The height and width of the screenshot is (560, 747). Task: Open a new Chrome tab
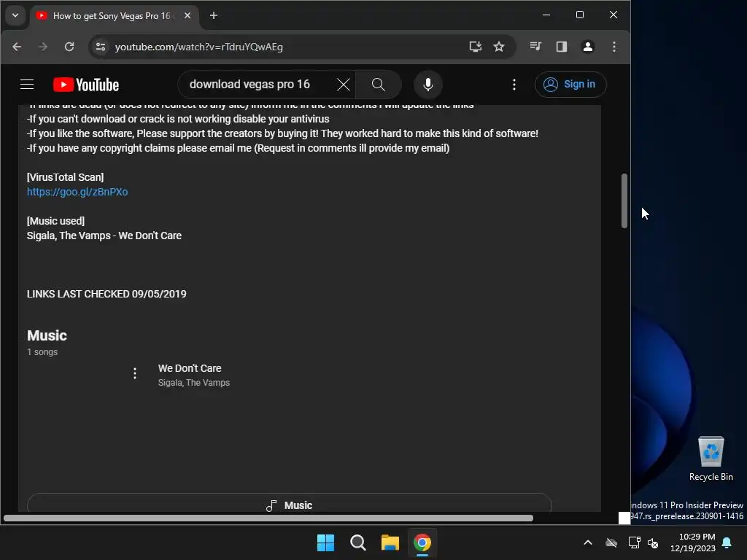point(214,16)
